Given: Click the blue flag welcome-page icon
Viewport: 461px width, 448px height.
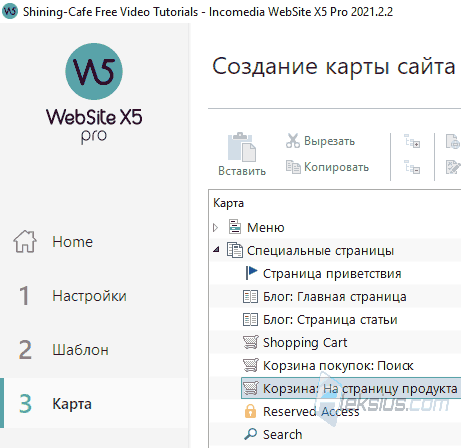Looking at the screenshot, I should pos(251,273).
